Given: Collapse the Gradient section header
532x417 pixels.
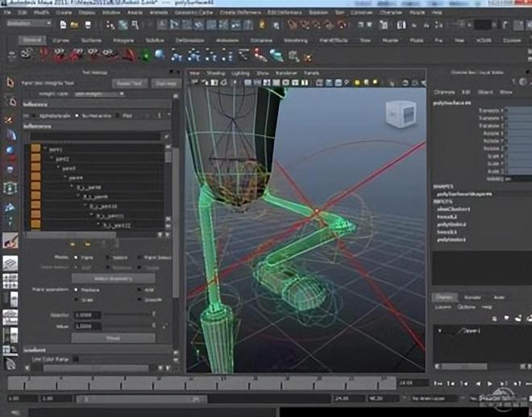Looking at the screenshot, I should click(x=36, y=349).
